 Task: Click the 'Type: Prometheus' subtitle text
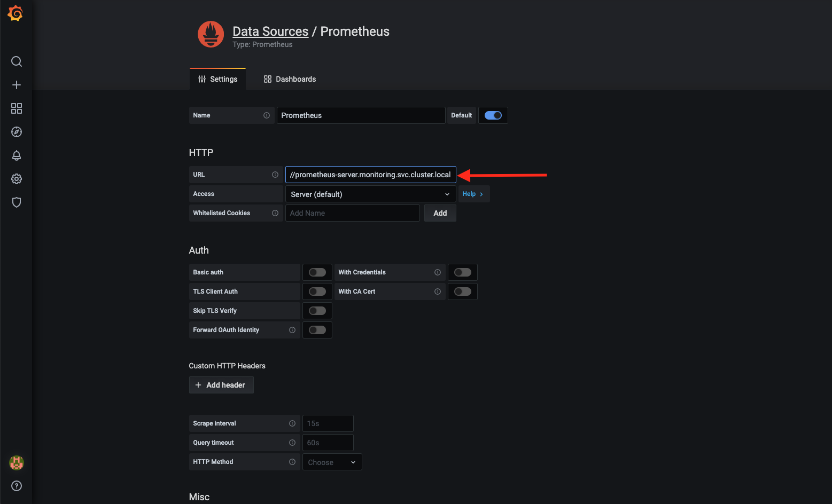(262, 45)
